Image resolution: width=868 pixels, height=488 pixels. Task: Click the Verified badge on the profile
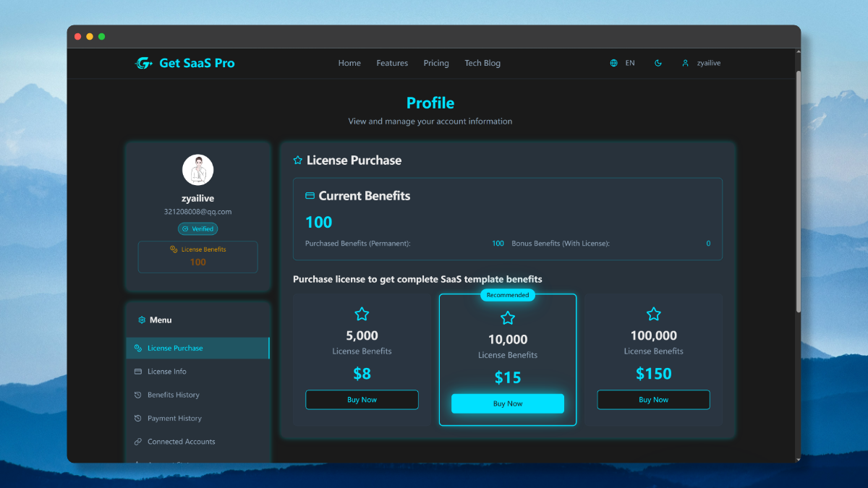tap(197, 228)
